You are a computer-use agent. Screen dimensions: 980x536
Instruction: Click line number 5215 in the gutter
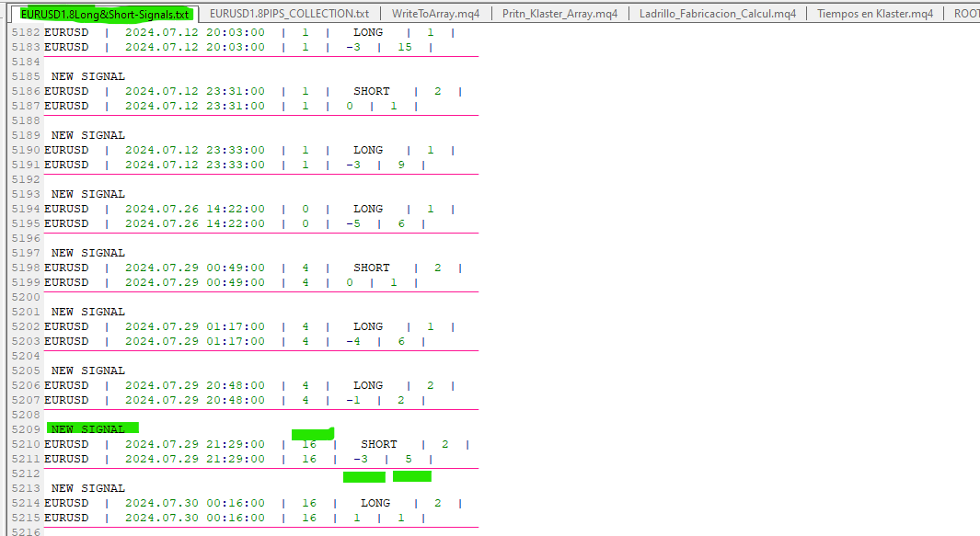coord(26,518)
